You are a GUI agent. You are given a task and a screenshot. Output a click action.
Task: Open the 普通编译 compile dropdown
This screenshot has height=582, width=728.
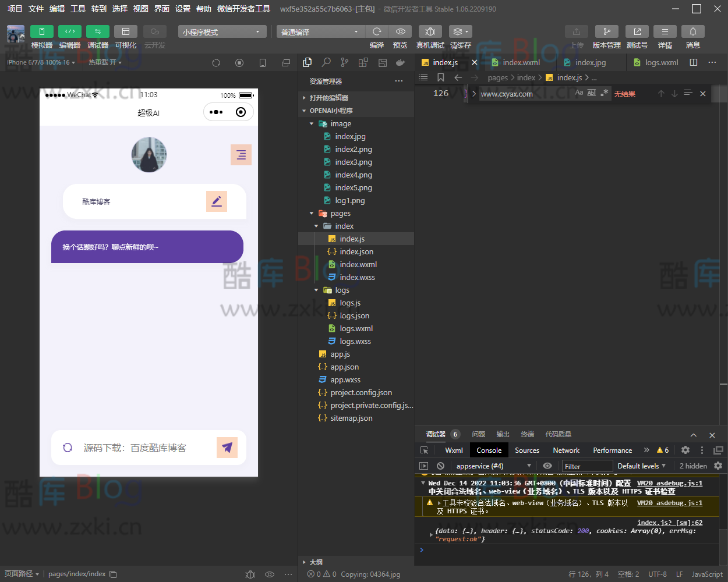coord(319,32)
